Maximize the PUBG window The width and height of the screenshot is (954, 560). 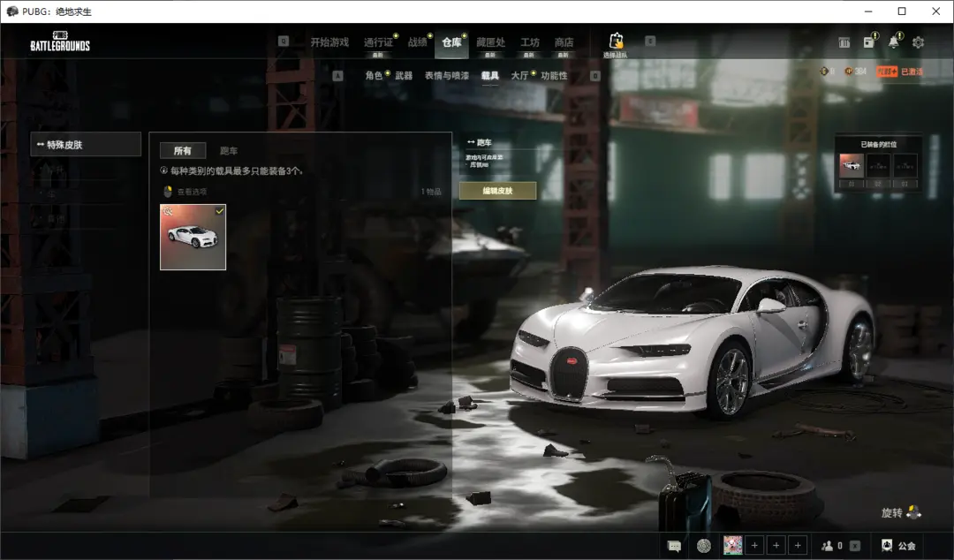902,11
